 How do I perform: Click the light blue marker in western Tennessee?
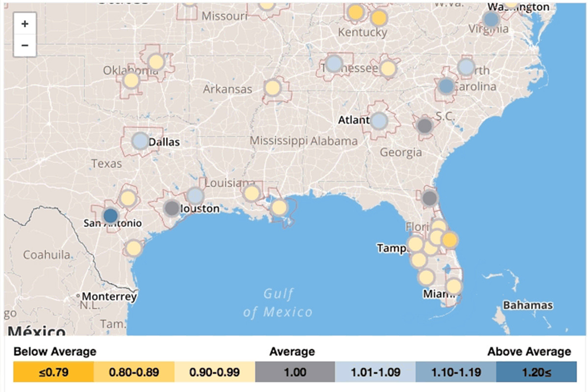pos(334,64)
